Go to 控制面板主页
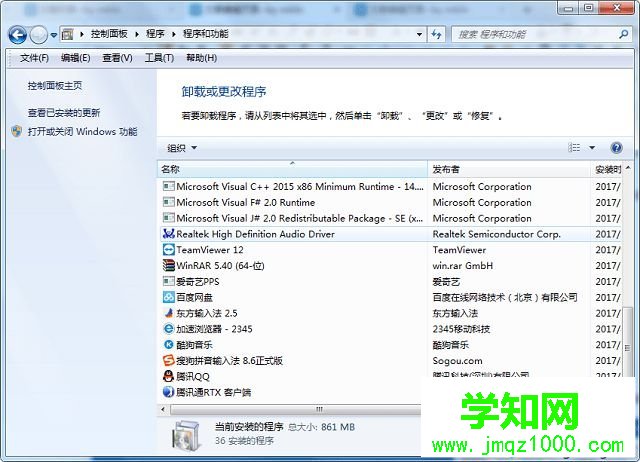 [55, 86]
